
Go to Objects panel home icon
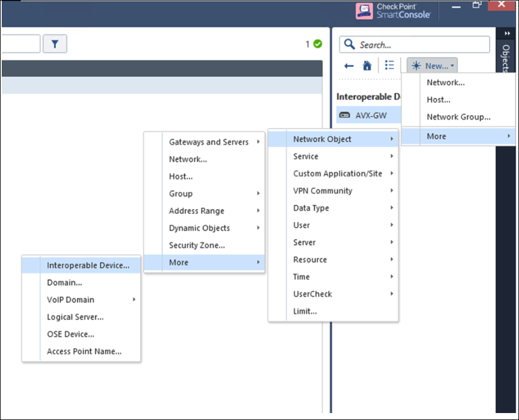[x=367, y=66]
